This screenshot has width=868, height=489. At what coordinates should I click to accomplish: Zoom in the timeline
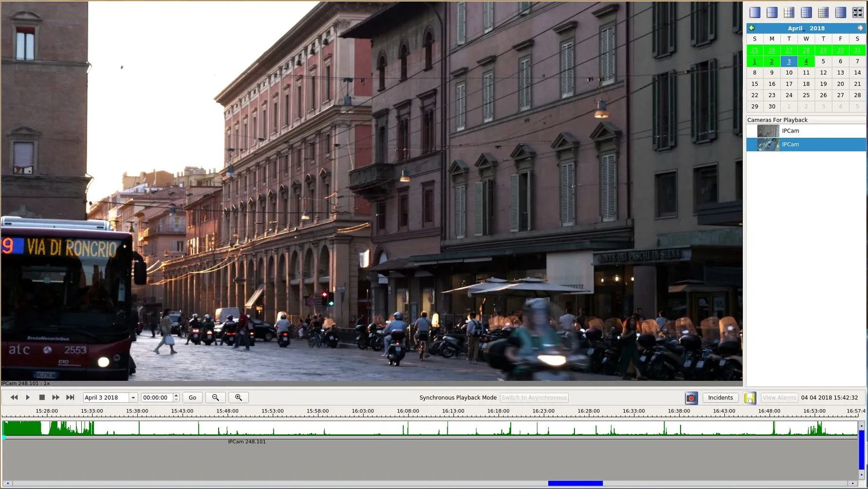(239, 397)
